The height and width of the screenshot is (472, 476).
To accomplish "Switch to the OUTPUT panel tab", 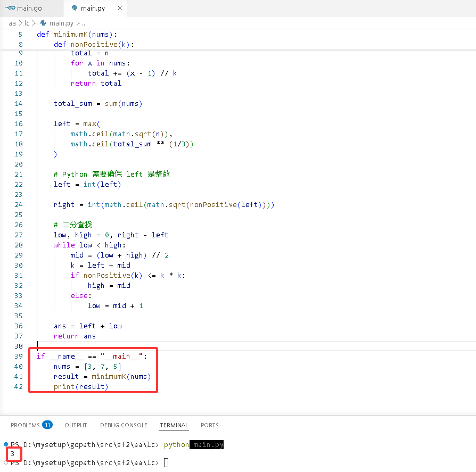I will click(76, 425).
